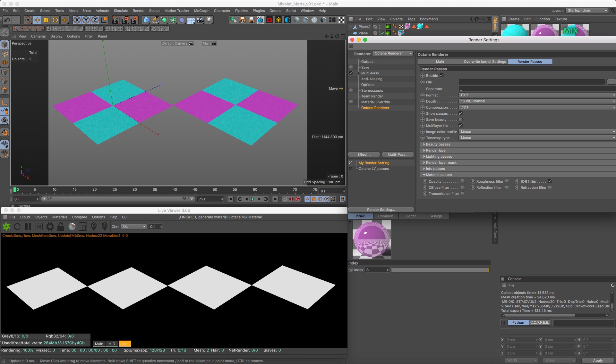Expand the Beauty passes section
Image resolution: width=616 pixels, height=364 pixels.
coord(438,144)
